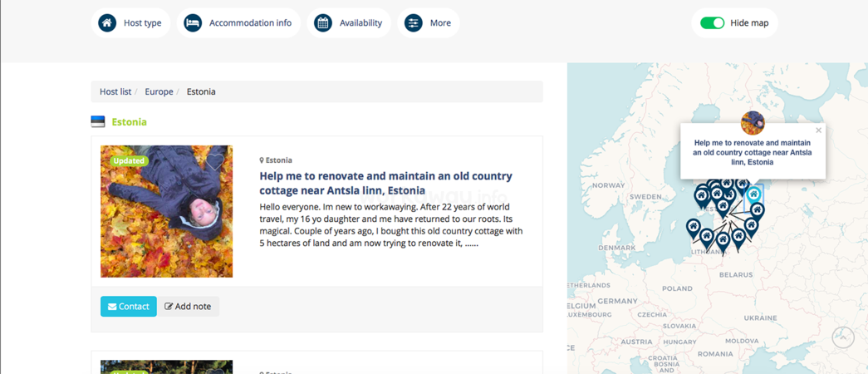The image size is (868, 374).
Task: Open the Accommodation info filter
Action: 238,22
